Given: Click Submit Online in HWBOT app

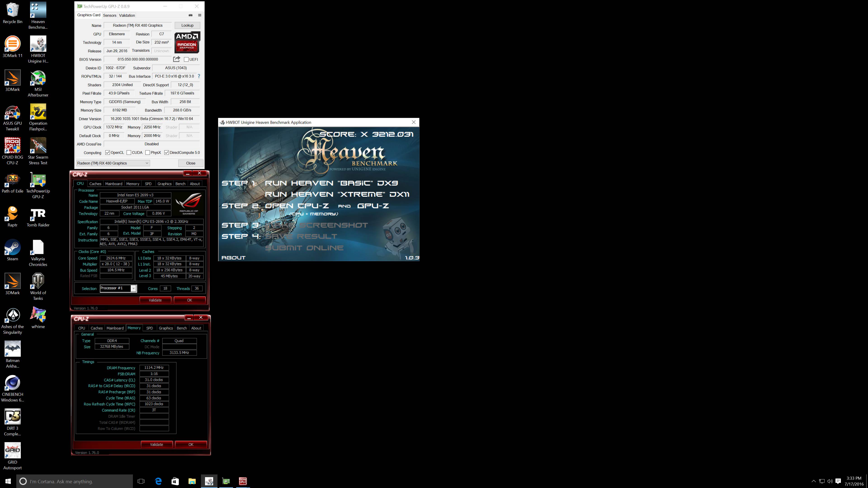Looking at the screenshot, I should point(304,248).
